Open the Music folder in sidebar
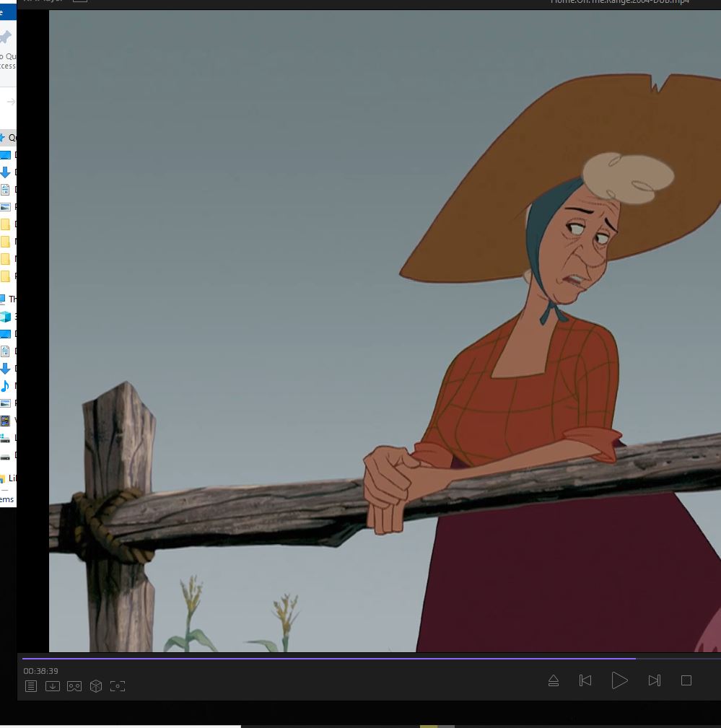 6,386
